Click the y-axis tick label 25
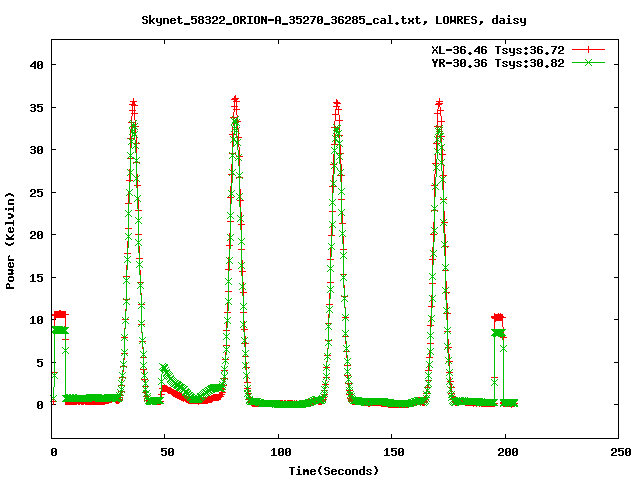The height and width of the screenshot is (480, 640). (x=37, y=193)
